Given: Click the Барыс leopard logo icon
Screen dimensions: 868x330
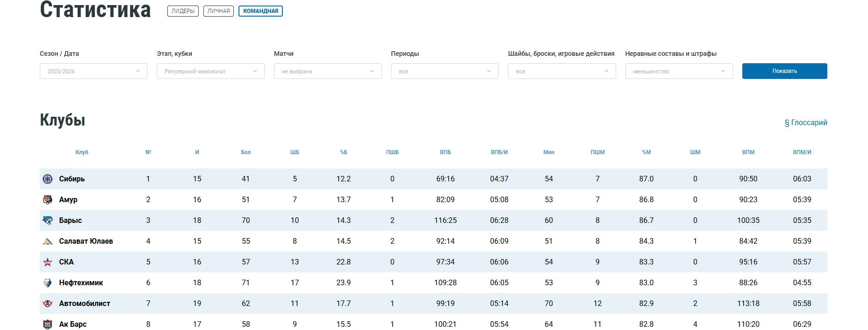Looking at the screenshot, I should [48, 221].
